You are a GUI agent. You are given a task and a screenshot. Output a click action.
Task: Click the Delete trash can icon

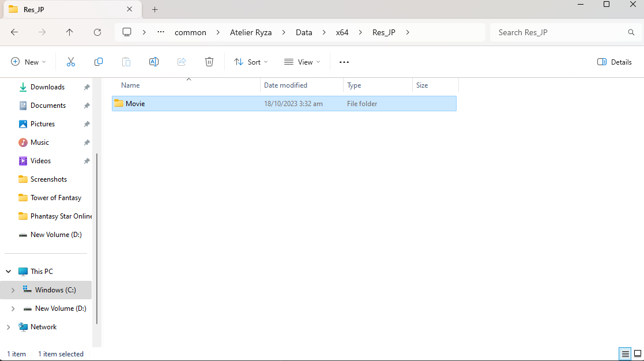[x=209, y=62]
